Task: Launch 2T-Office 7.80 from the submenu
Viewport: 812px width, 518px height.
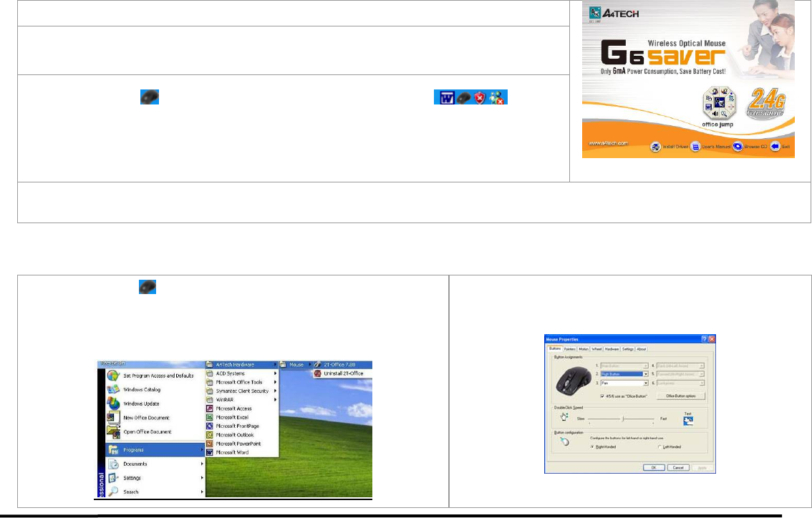Action: coord(342,364)
